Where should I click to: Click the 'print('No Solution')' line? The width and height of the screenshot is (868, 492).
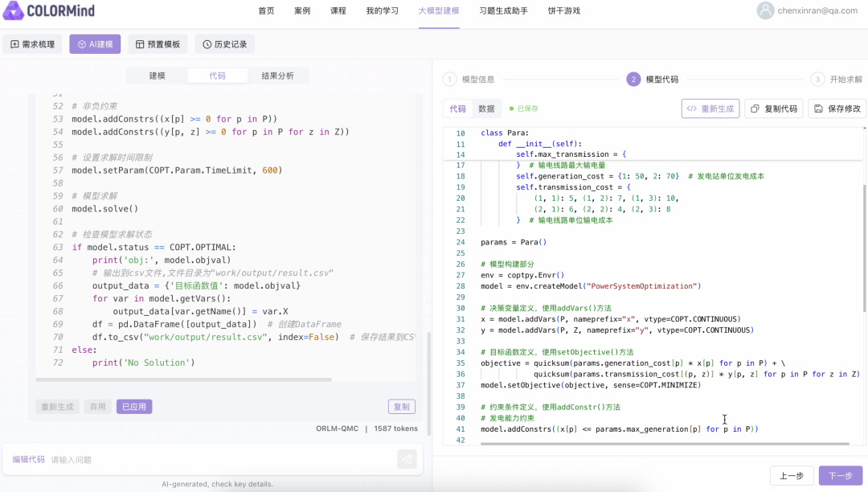point(143,363)
